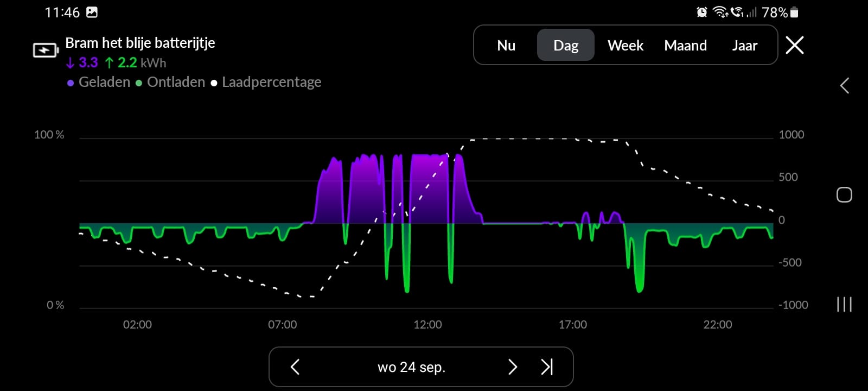Go to previous day with left chevron
Image resolution: width=868 pixels, height=391 pixels.
pyautogui.click(x=295, y=367)
